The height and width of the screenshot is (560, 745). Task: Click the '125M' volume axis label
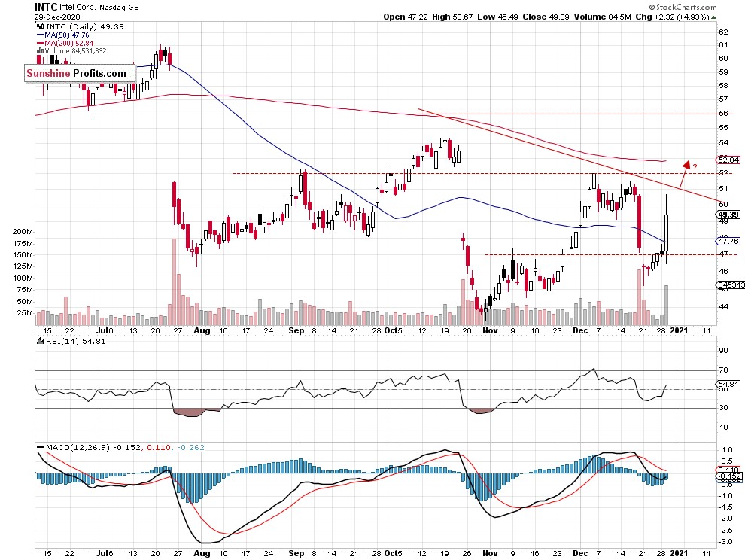click(x=23, y=266)
